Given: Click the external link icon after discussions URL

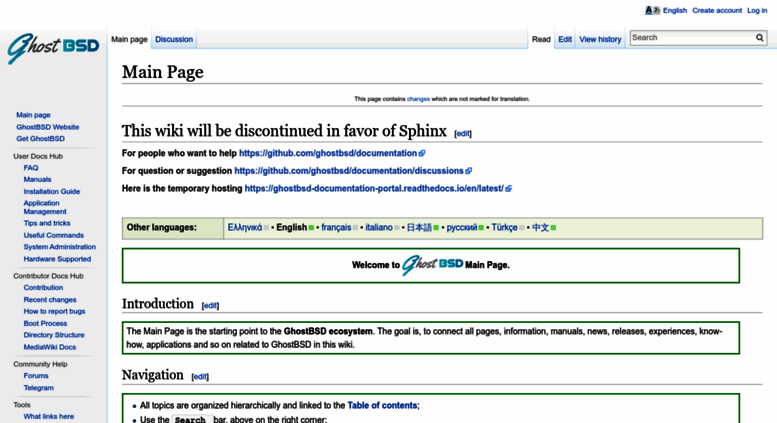Looking at the screenshot, I should click(469, 171).
